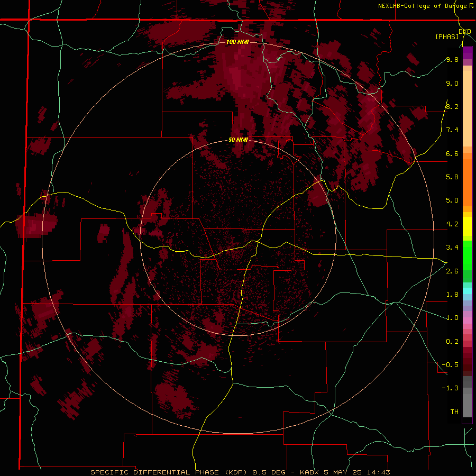Click the TH label on the color scale
The width and height of the screenshot is (476, 476).
(x=454, y=411)
